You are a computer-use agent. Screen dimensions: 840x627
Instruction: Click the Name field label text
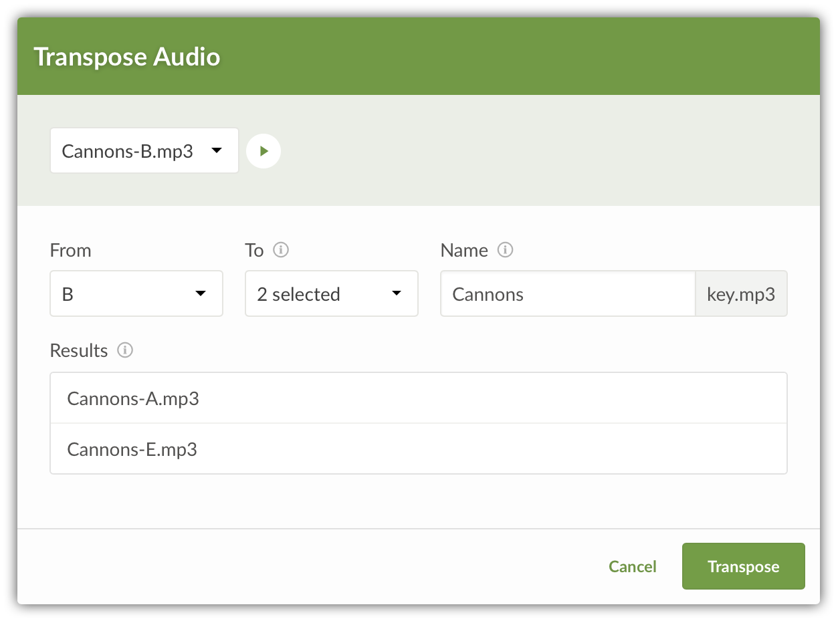click(x=464, y=250)
